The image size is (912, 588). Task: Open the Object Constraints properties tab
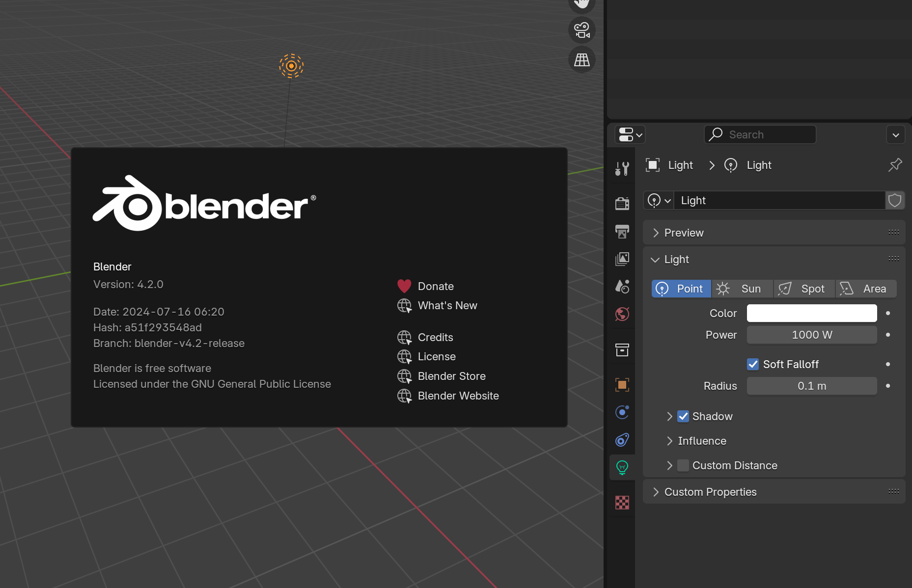(622, 440)
